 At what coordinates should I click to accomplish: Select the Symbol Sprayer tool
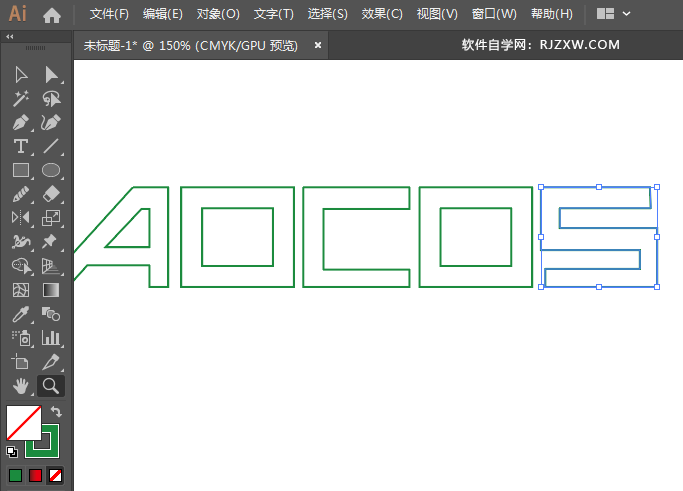point(21,338)
